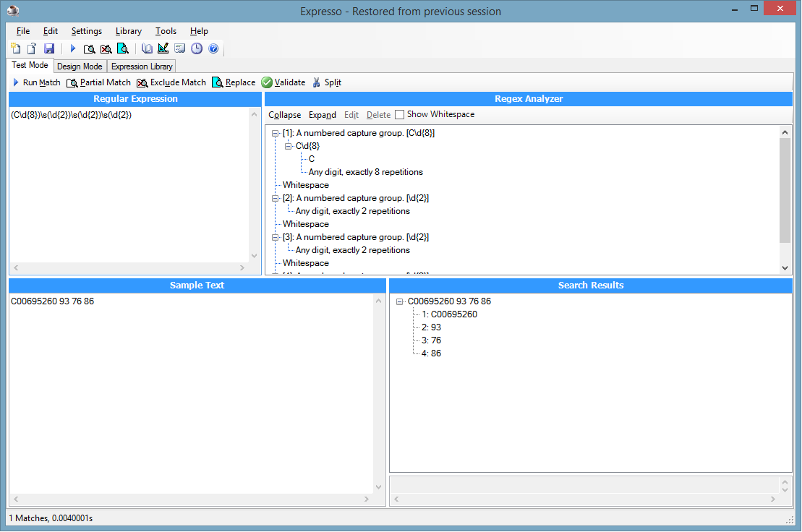Click the certificate-style icon in top toolbar
802x532 pixels.
point(180,48)
